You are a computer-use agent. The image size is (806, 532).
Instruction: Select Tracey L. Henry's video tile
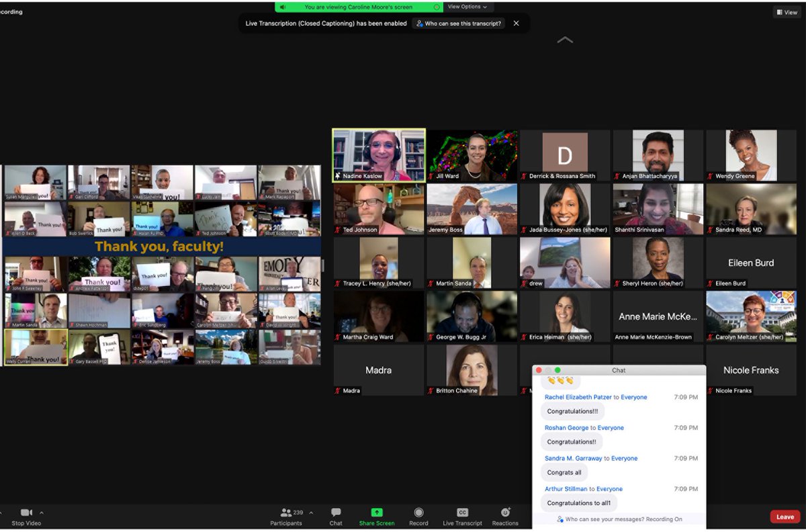[x=379, y=263]
